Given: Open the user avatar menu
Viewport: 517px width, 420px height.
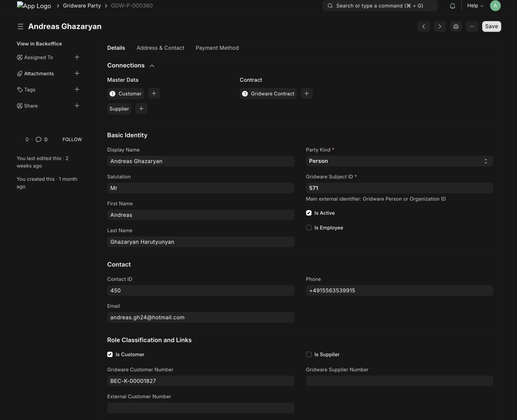Looking at the screenshot, I should [495, 6].
